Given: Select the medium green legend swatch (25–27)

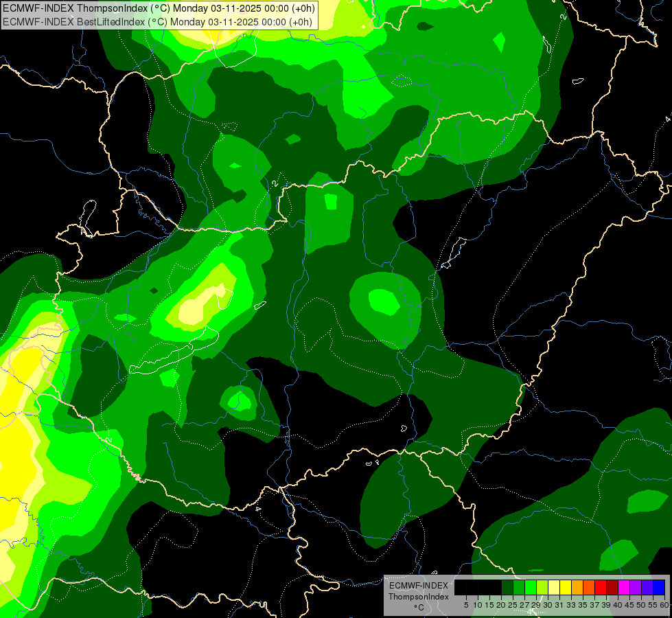Looking at the screenshot, I should pos(519,587).
